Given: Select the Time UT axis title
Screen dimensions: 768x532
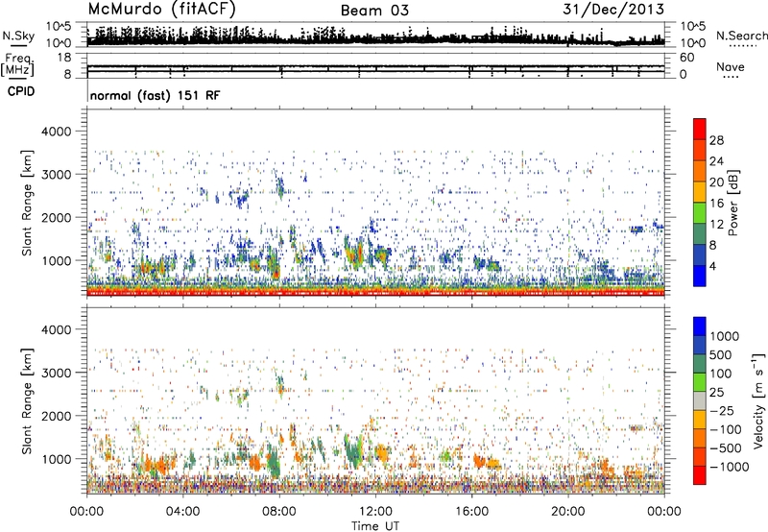Looking at the screenshot, I should click(374, 525).
